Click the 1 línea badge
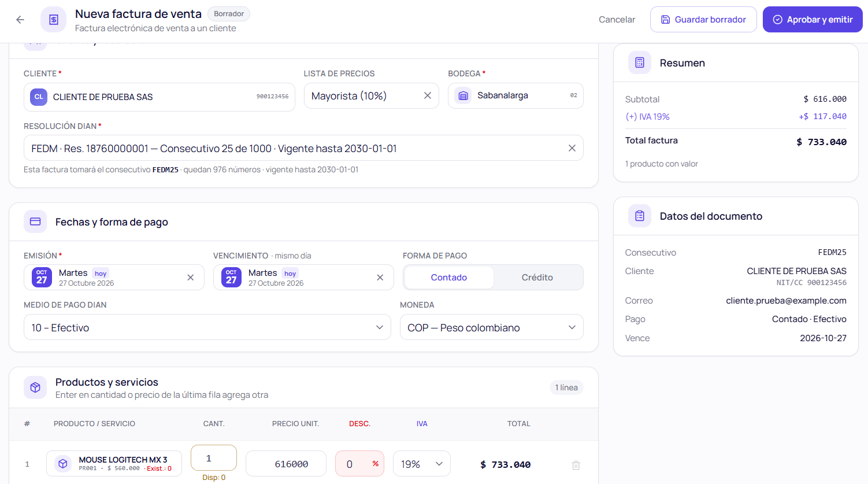The width and height of the screenshot is (868, 484). [x=566, y=387]
